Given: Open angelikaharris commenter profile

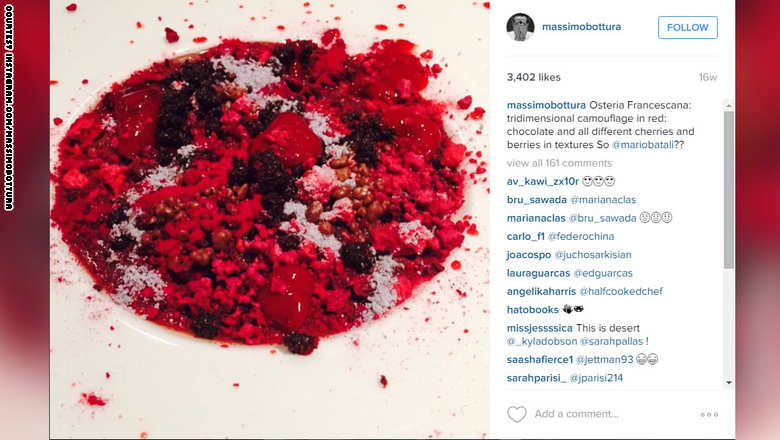Looking at the screenshot, I should point(541,291).
